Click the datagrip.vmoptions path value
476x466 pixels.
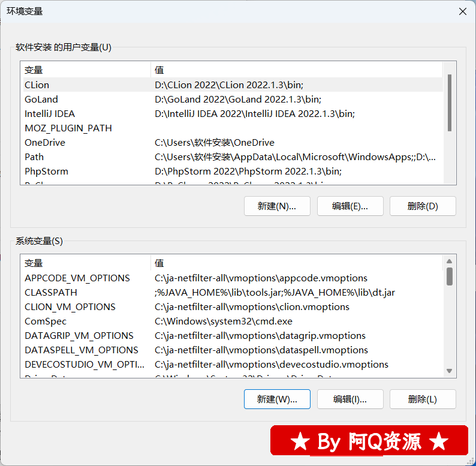[260, 336]
